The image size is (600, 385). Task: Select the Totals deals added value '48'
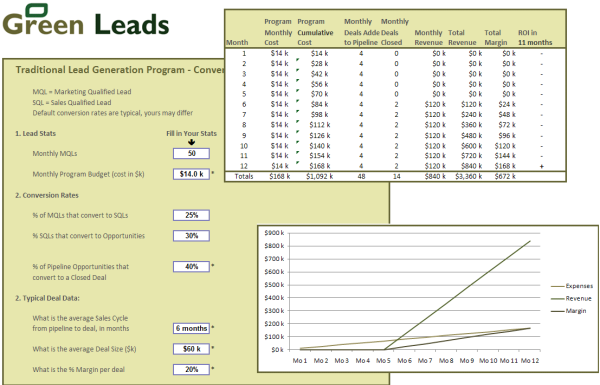[361, 176]
